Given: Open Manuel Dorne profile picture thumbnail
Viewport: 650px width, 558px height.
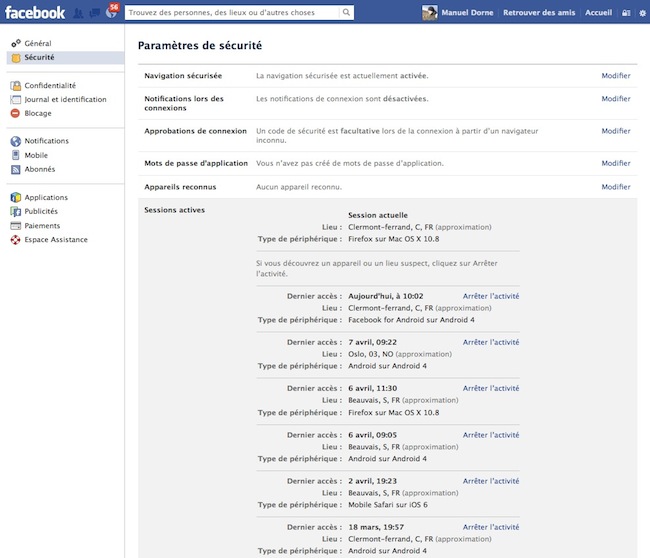Looking at the screenshot, I should coord(429,12).
